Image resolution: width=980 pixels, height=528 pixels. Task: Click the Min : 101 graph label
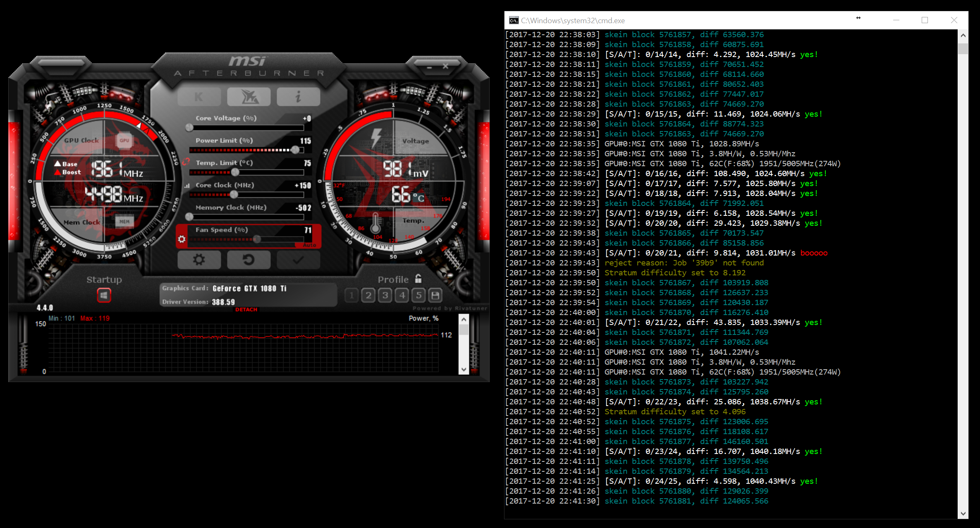pyautogui.click(x=62, y=318)
